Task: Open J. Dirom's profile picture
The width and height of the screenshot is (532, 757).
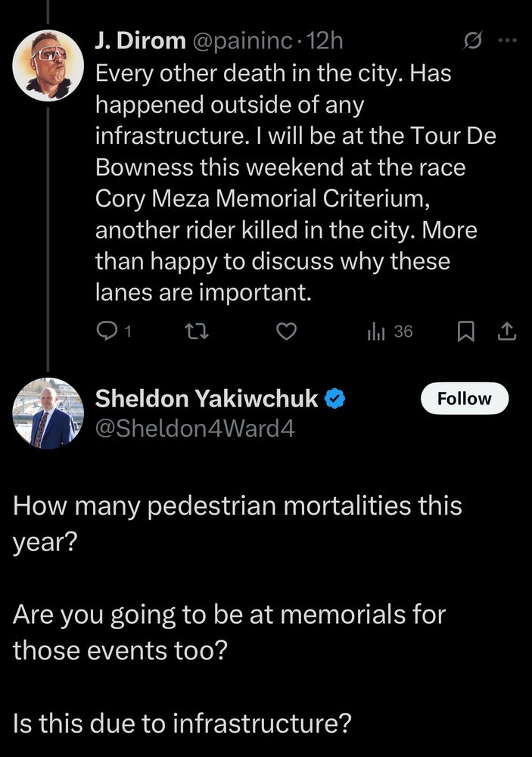Action: (x=48, y=64)
